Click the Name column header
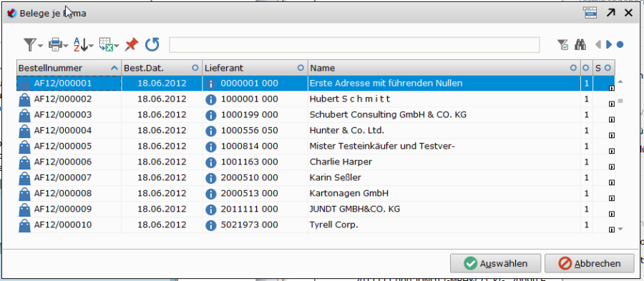This screenshot has width=644, height=281. [444, 68]
